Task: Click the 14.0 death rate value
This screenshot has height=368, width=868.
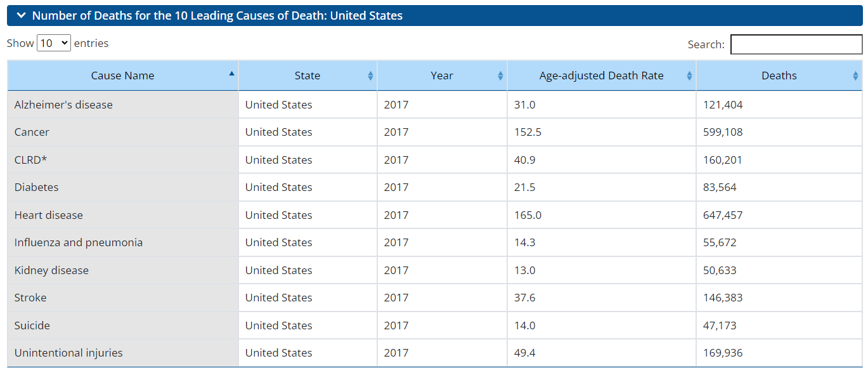Action: [x=525, y=325]
